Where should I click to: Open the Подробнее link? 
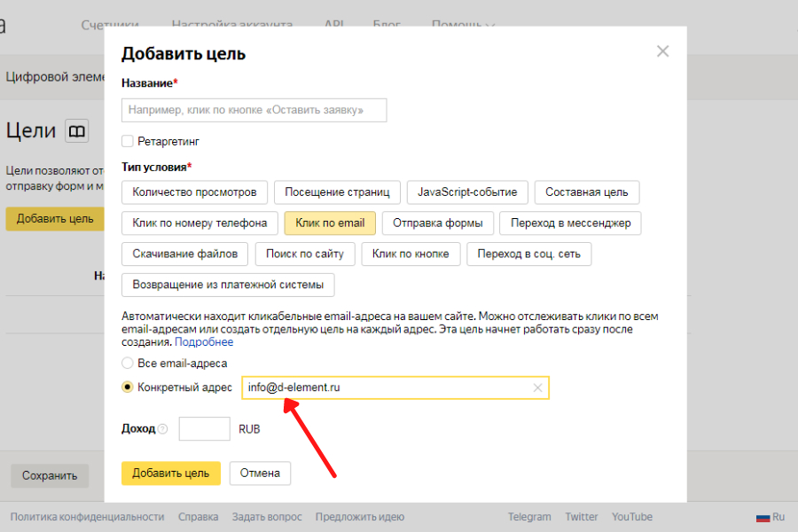(x=204, y=342)
